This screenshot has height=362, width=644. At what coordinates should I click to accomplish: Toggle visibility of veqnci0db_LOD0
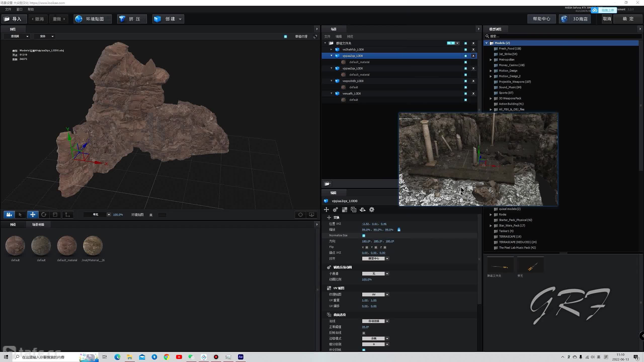coord(466,81)
